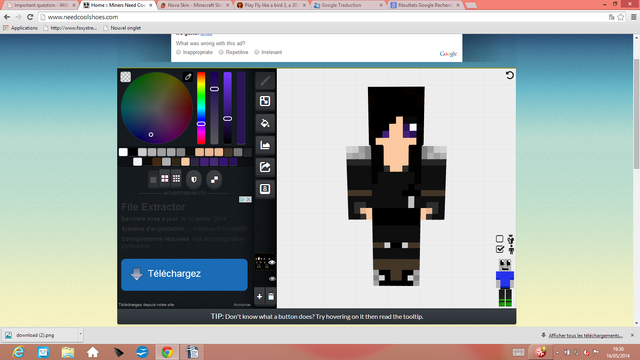Pick the eyedropper color picker

pyautogui.click(x=188, y=77)
